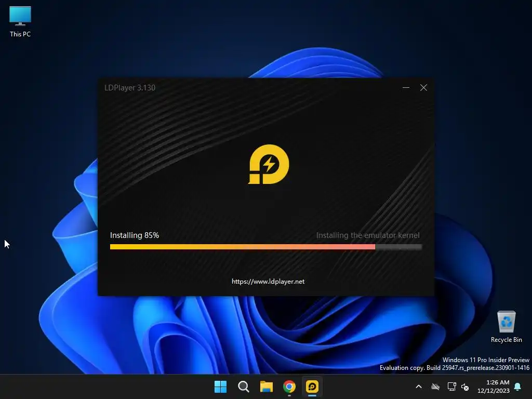Open the This PC desktop icon
532x399 pixels.
click(20, 21)
